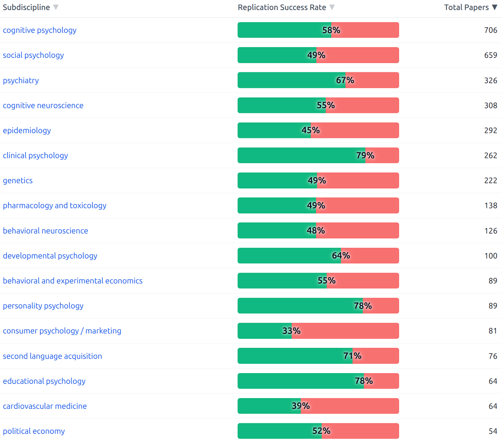Click the clinical psychology link
The height and width of the screenshot is (440, 504).
click(35, 156)
